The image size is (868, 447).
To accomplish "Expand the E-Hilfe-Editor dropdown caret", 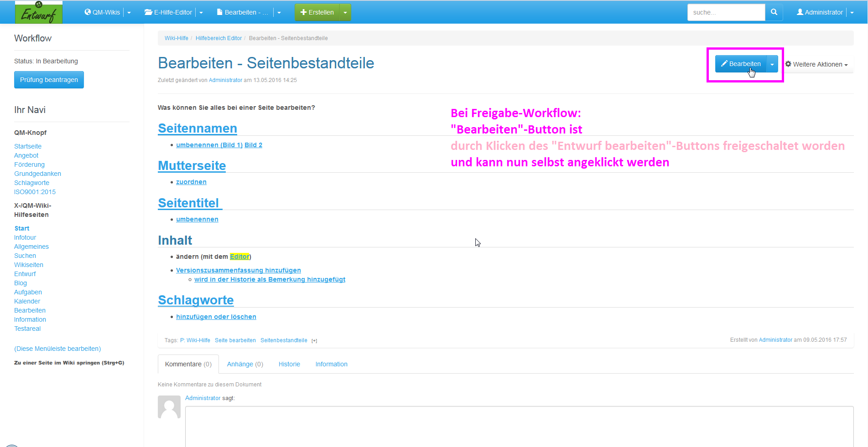I will click(x=201, y=12).
